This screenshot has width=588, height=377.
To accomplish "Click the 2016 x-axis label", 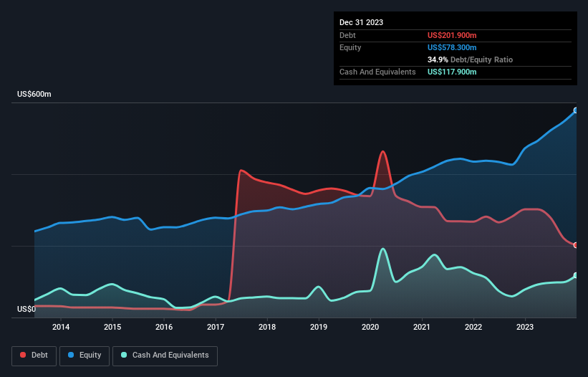I will pos(164,327).
